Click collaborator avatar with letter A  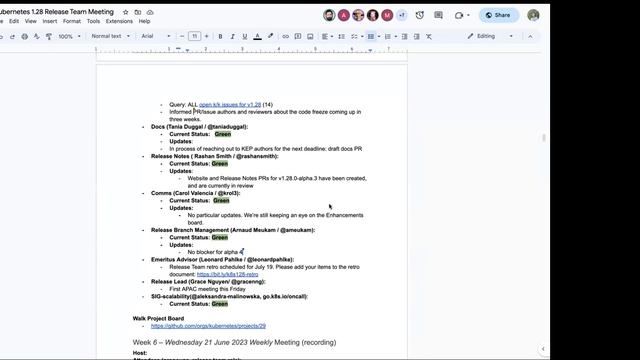[344, 15]
